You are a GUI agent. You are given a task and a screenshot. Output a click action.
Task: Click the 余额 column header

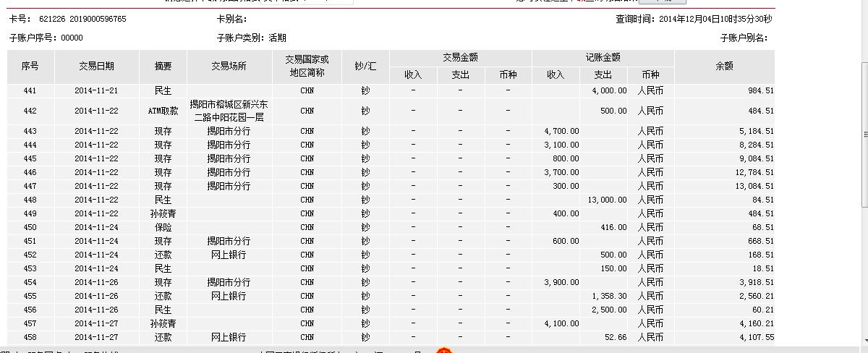tap(724, 67)
